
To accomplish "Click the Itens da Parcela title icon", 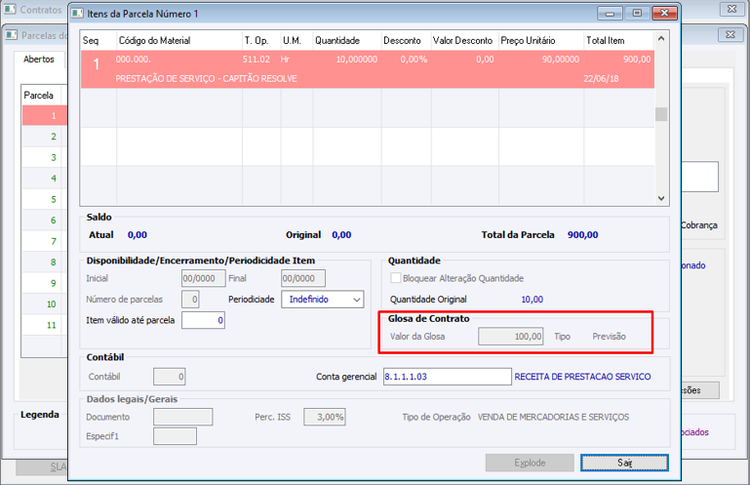I will point(77,13).
